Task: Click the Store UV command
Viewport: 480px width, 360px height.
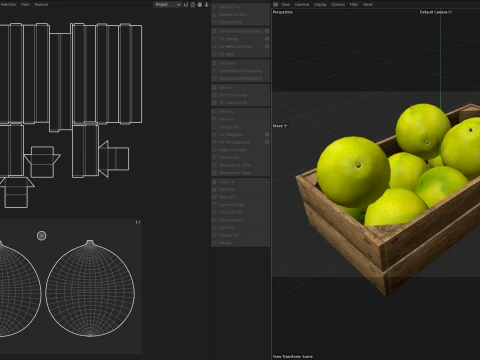Action: pyautogui.click(x=240, y=228)
